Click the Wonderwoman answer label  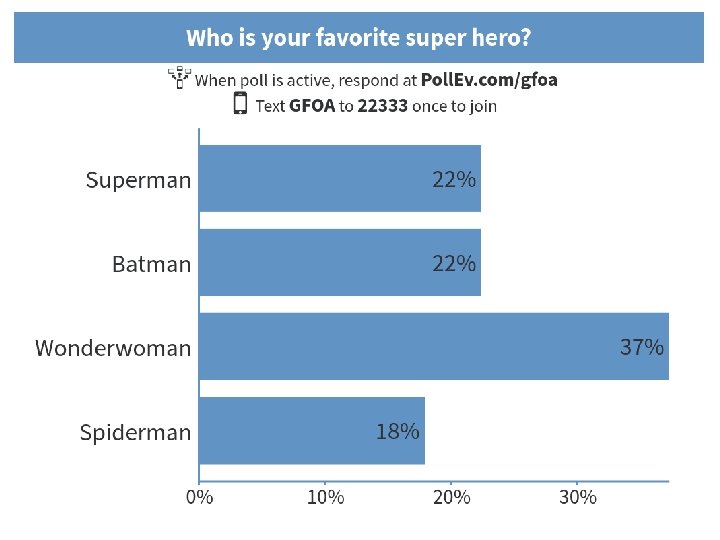click(113, 348)
